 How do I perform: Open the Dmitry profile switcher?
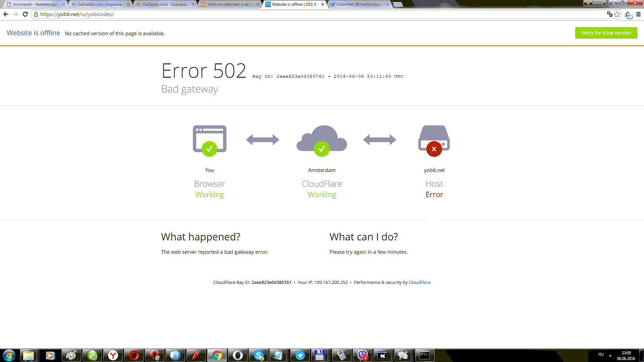[595, 3]
